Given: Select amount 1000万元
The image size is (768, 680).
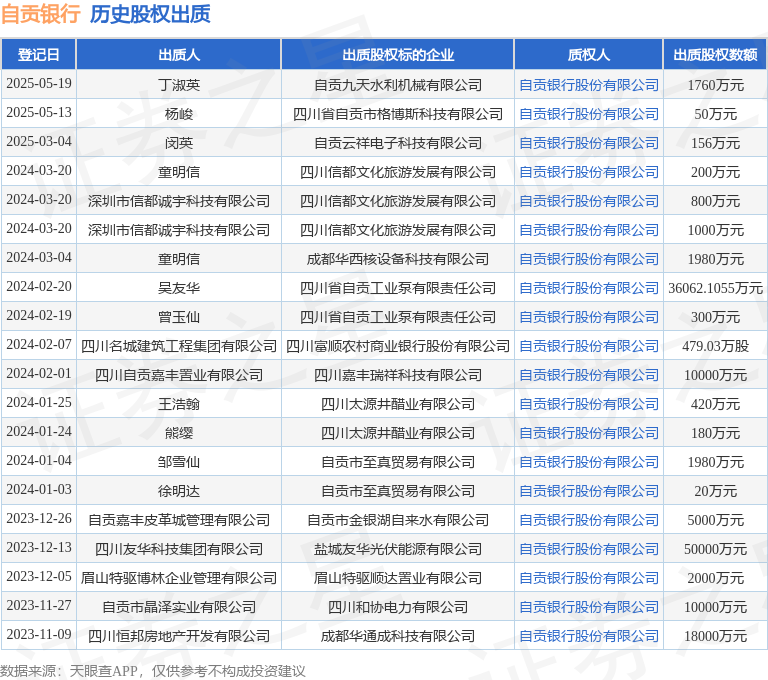Looking at the screenshot, I should (x=715, y=230).
